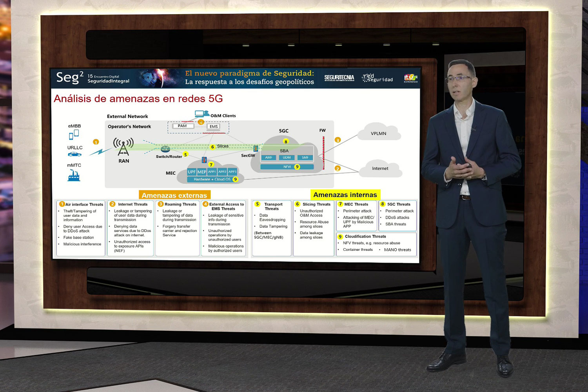Click the eMBB mobile devices icon
Image resolution: width=588 pixels, height=392 pixels.
[74, 135]
